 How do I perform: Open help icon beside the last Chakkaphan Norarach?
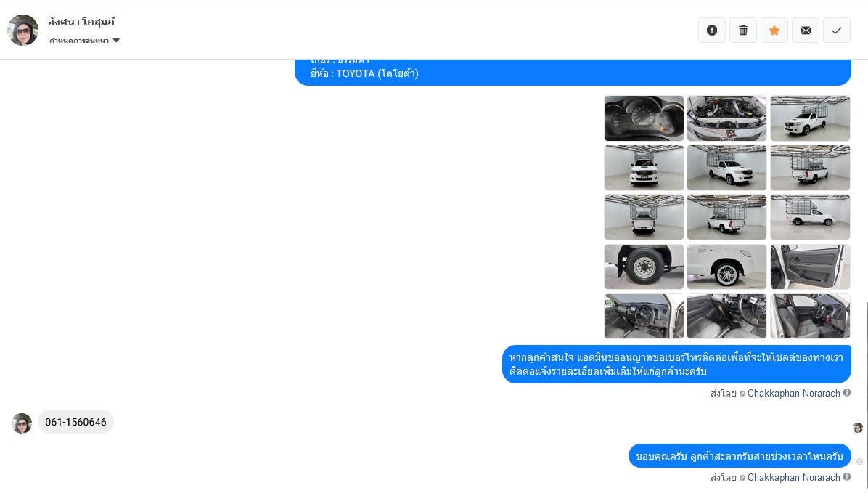[x=847, y=477]
